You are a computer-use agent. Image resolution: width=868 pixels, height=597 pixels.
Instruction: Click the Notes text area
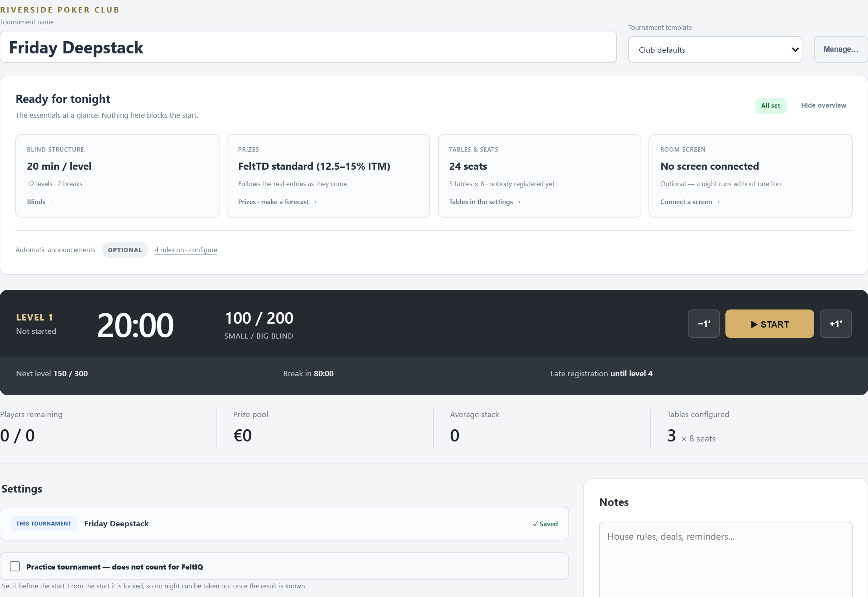point(725,559)
